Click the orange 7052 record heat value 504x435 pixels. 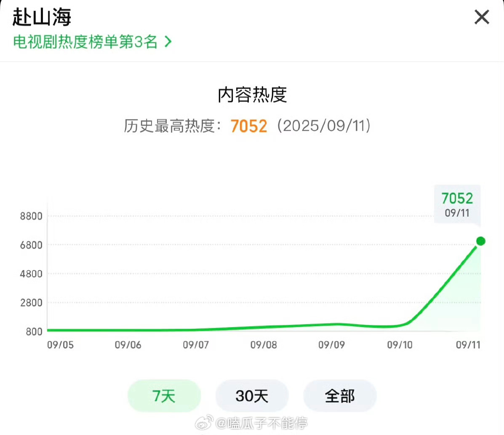249,126
